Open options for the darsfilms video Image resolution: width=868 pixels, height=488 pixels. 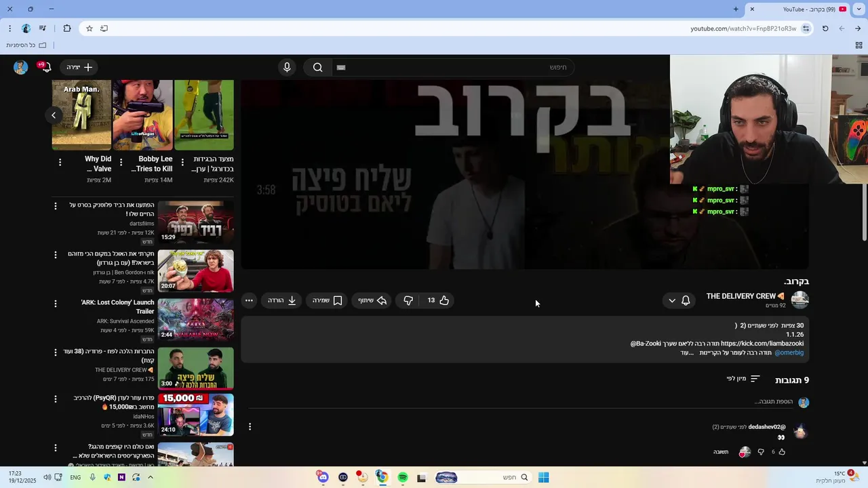pyautogui.click(x=56, y=206)
